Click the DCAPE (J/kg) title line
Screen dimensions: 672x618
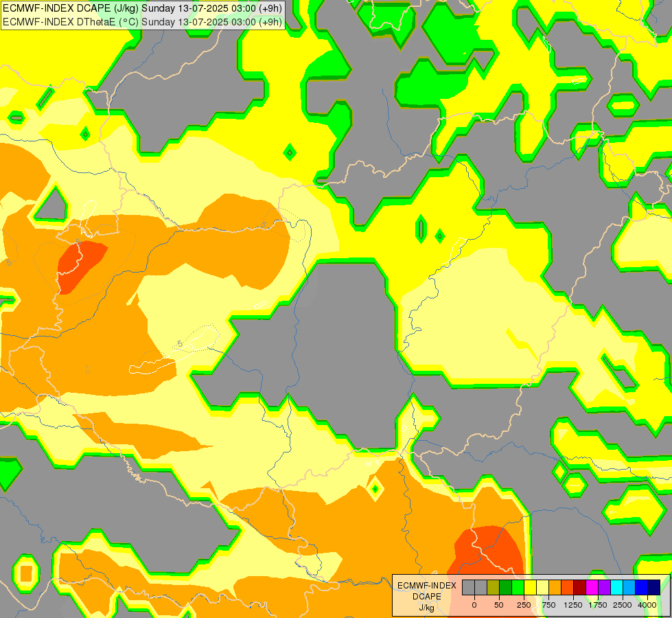tap(142, 8)
